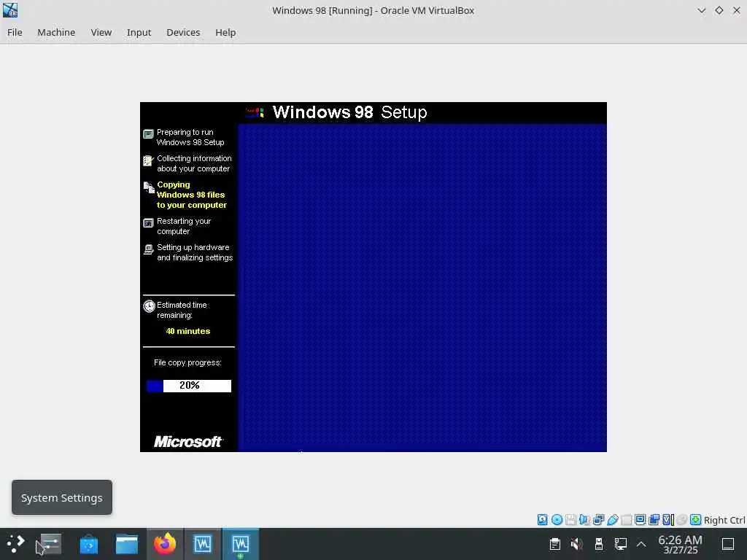Click the Windows flag logo in setup header
Image resolution: width=747 pixels, height=560 pixels.
click(255, 112)
